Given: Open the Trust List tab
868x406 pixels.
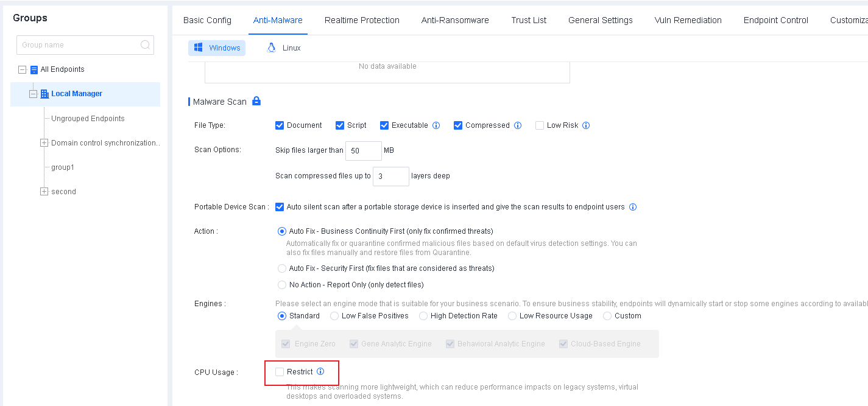Looking at the screenshot, I should tap(528, 20).
